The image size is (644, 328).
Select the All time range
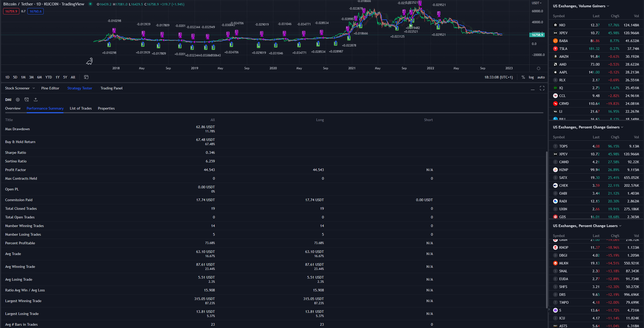click(x=73, y=77)
